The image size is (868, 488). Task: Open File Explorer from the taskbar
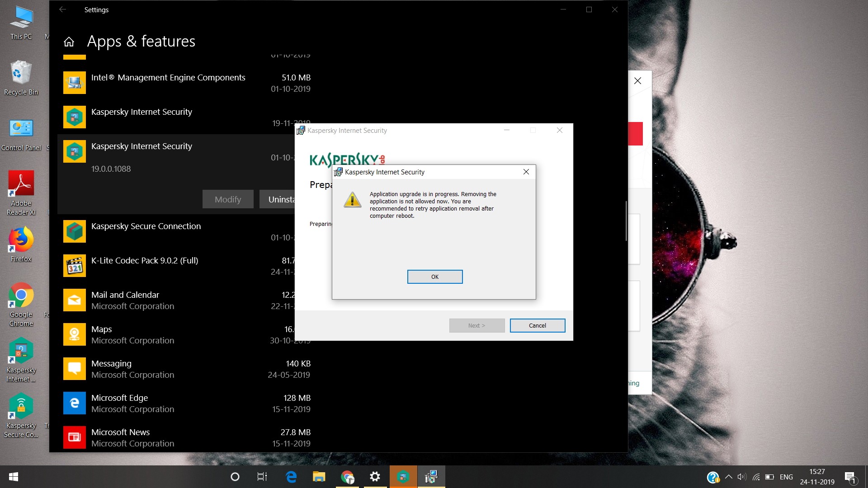319,477
